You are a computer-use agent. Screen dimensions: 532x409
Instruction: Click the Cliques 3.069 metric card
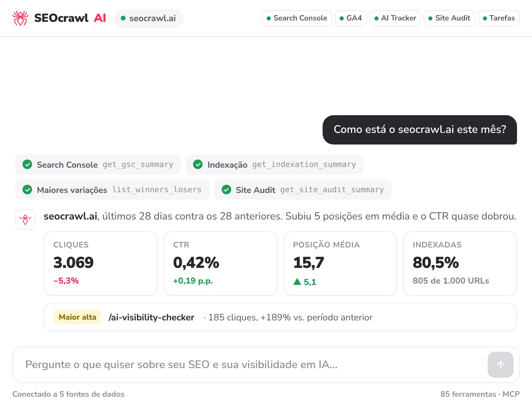(101, 263)
